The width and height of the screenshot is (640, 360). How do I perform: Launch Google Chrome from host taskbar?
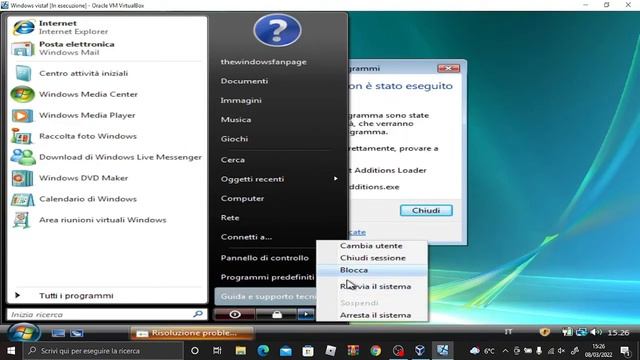point(376,351)
